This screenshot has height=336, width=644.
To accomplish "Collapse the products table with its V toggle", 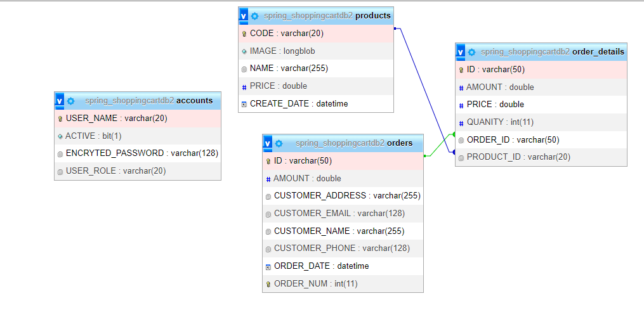I will [243, 16].
